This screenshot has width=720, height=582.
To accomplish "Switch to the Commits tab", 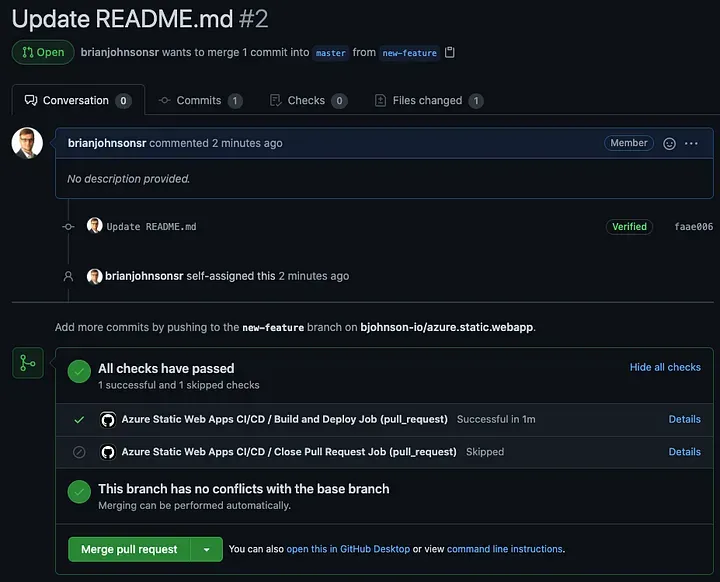I will [x=200, y=100].
